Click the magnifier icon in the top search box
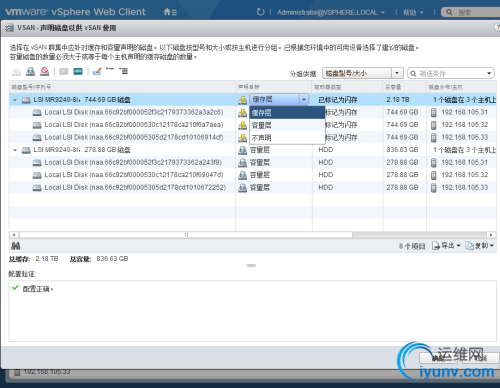The height and width of the screenshot is (388, 500). 449,12
